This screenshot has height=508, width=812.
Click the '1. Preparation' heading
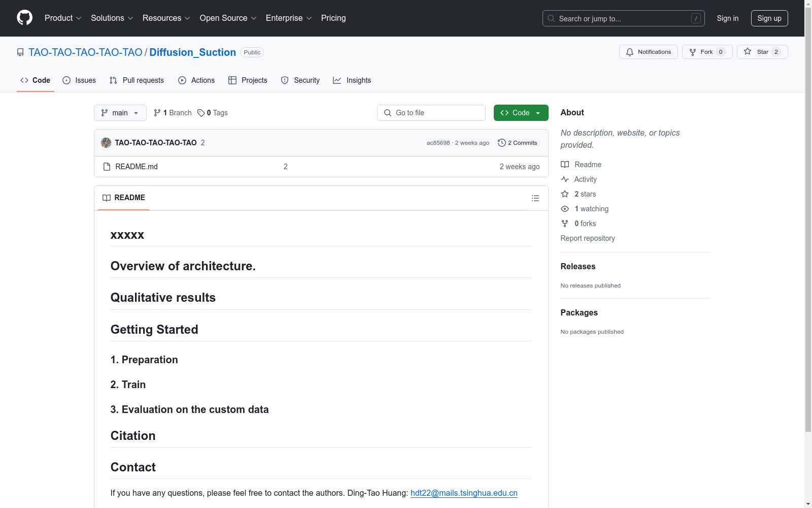click(x=144, y=360)
